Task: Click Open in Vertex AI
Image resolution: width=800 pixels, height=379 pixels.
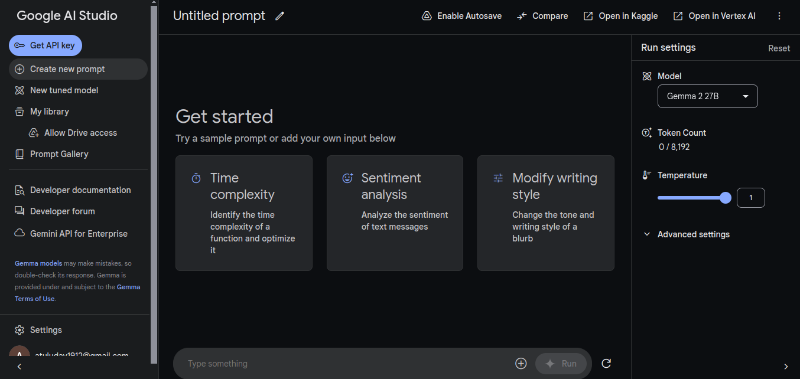Action: pyautogui.click(x=714, y=16)
